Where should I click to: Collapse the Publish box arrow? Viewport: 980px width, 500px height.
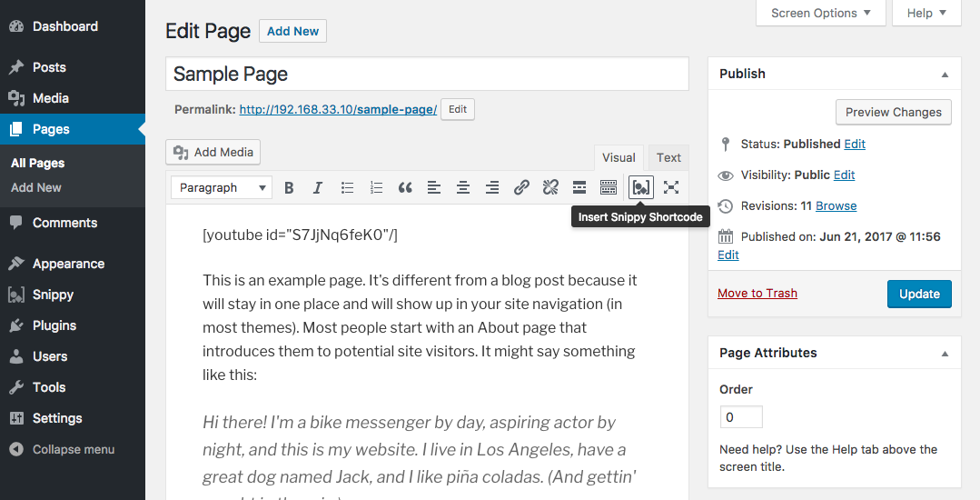tap(945, 75)
